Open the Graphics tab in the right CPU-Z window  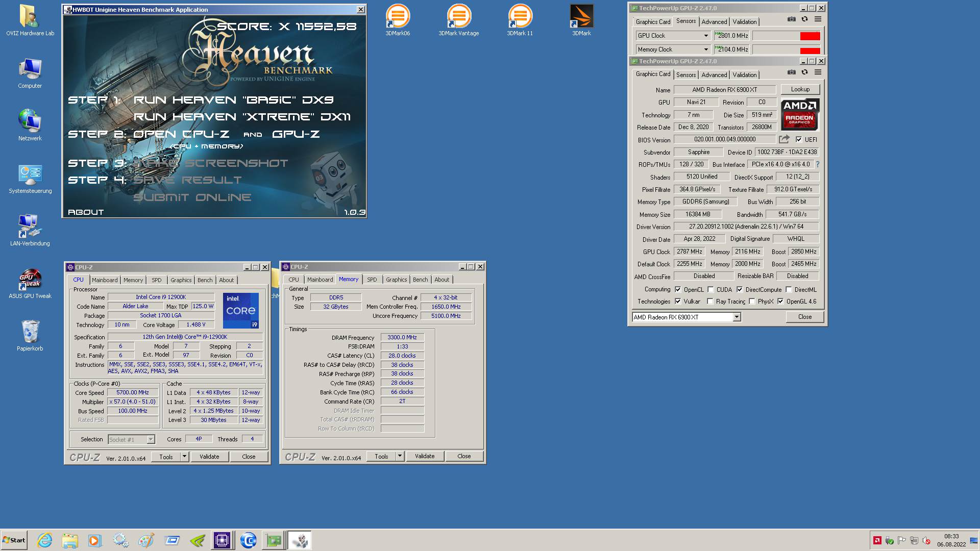coord(396,280)
